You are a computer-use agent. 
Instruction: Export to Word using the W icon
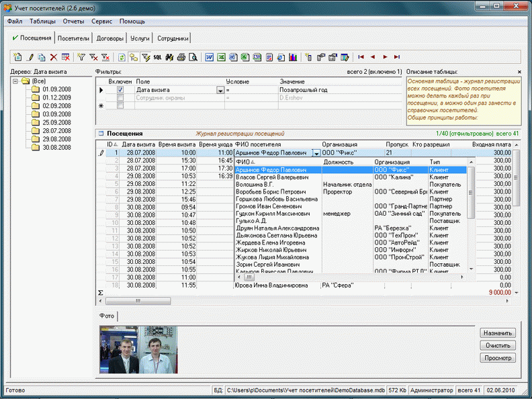coord(210,58)
